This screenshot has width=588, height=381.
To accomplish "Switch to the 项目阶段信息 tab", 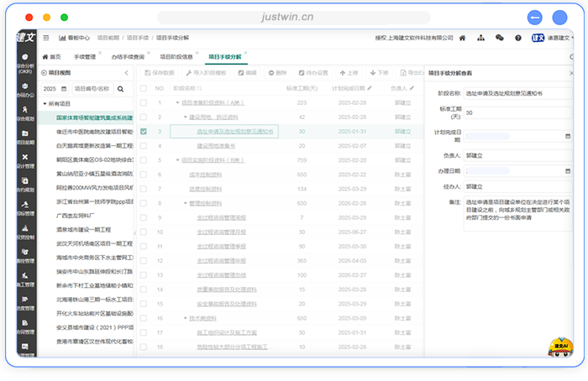I will pyautogui.click(x=176, y=56).
